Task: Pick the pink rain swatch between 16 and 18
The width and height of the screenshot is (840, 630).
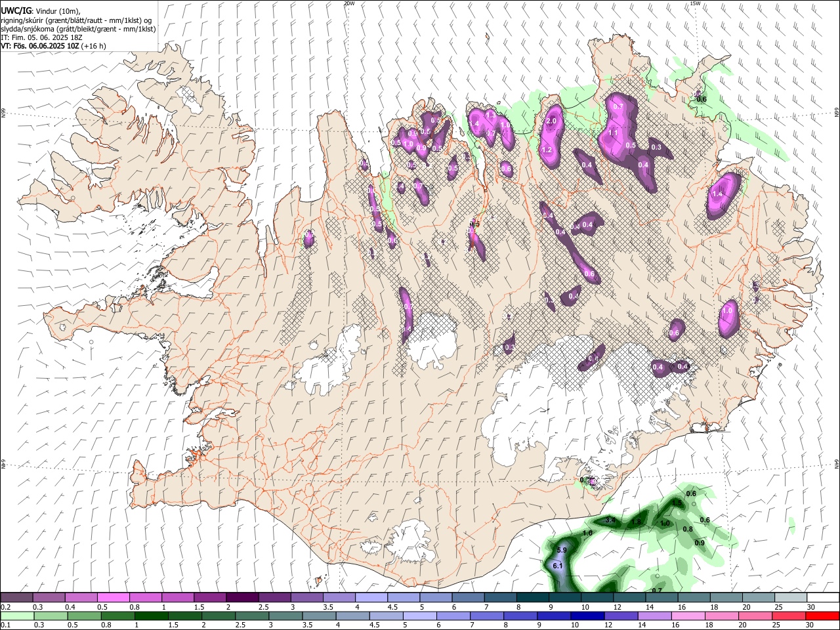Action: (689, 616)
